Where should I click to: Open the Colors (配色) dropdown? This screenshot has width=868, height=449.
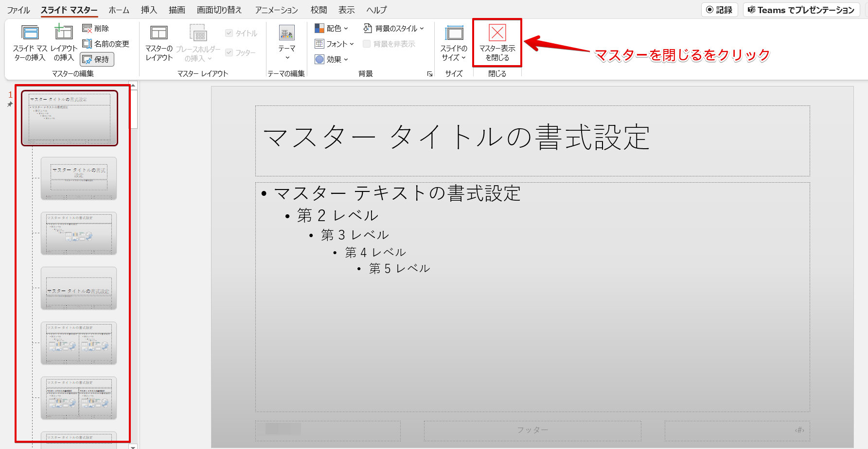click(x=332, y=29)
